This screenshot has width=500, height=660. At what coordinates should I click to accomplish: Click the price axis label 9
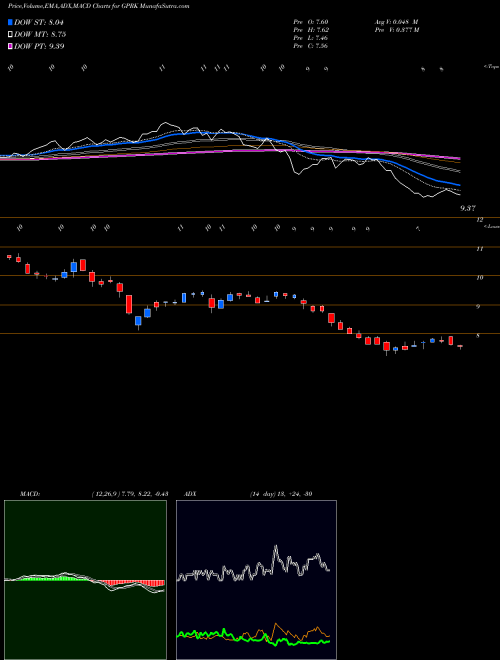[x=478, y=307]
